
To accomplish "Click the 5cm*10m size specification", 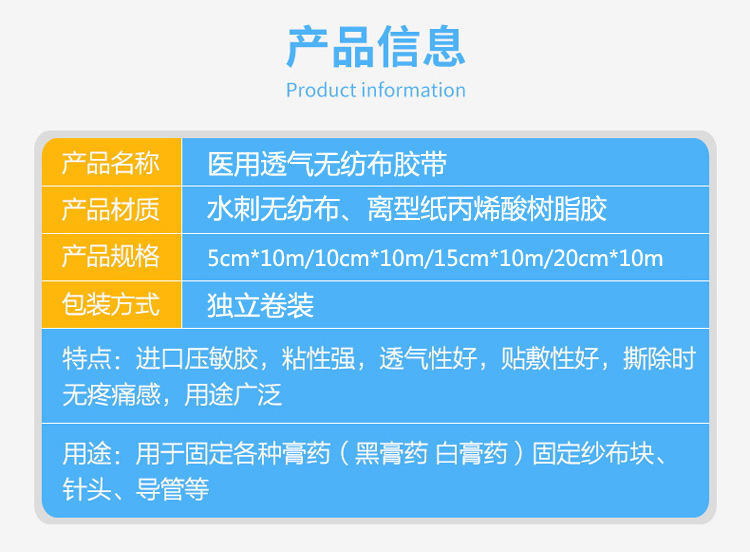I will [x=255, y=258].
